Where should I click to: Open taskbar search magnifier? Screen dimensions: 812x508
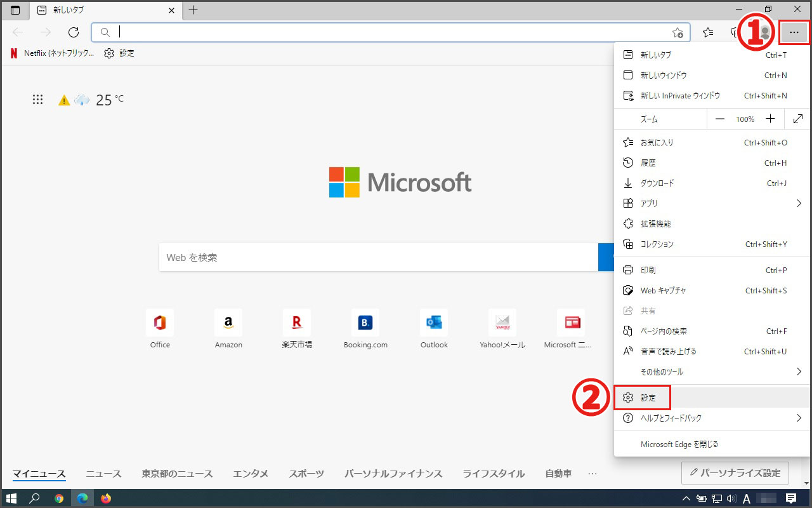(36, 498)
